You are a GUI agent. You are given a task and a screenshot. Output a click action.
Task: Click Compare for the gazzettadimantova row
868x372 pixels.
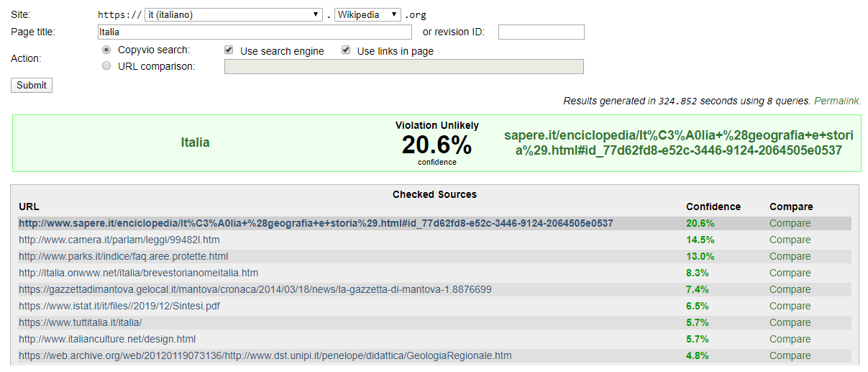click(790, 289)
